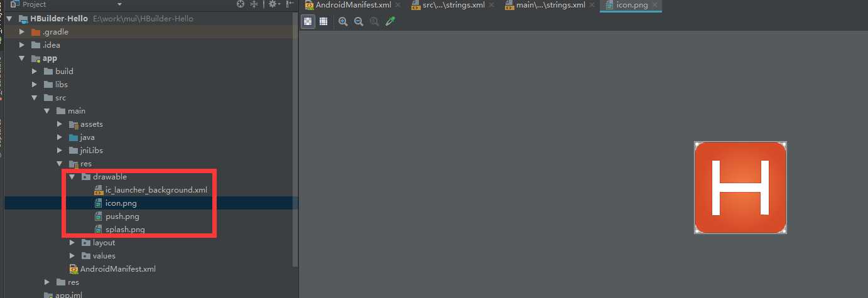Screen dimensions: 868x298
Task: Select the app module row
Action: point(148,58)
